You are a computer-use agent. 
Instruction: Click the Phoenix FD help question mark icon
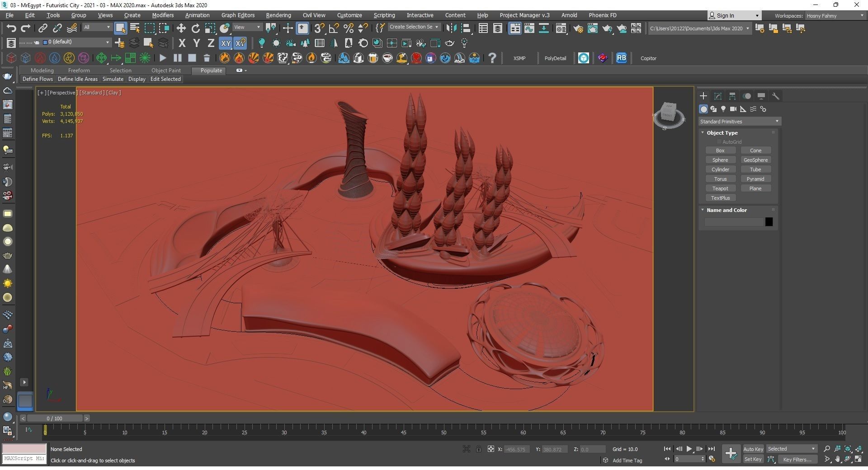point(492,58)
